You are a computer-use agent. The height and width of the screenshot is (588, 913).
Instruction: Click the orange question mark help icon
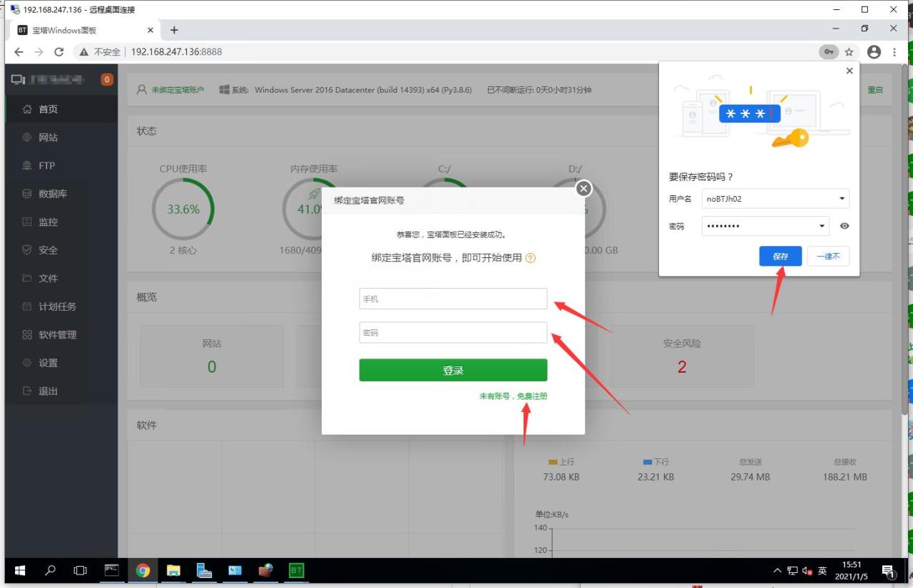pyautogui.click(x=530, y=258)
